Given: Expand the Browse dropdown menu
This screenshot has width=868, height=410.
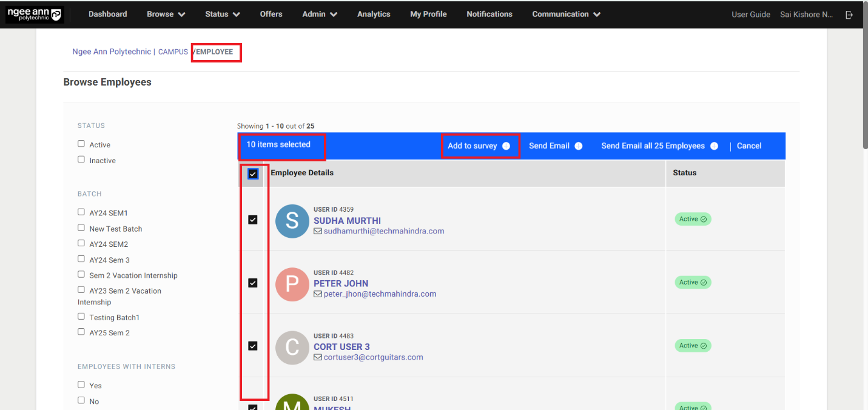Looking at the screenshot, I should click(166, 15).
